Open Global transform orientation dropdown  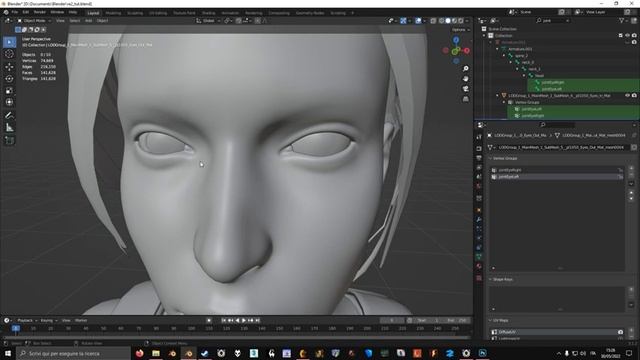tap(208, 20)
